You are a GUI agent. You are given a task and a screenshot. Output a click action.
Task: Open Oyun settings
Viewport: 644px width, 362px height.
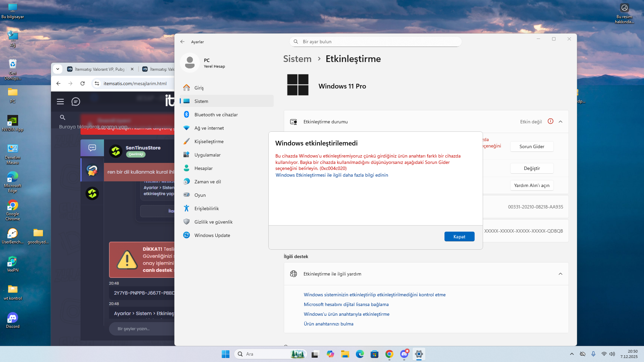[227, 195]
